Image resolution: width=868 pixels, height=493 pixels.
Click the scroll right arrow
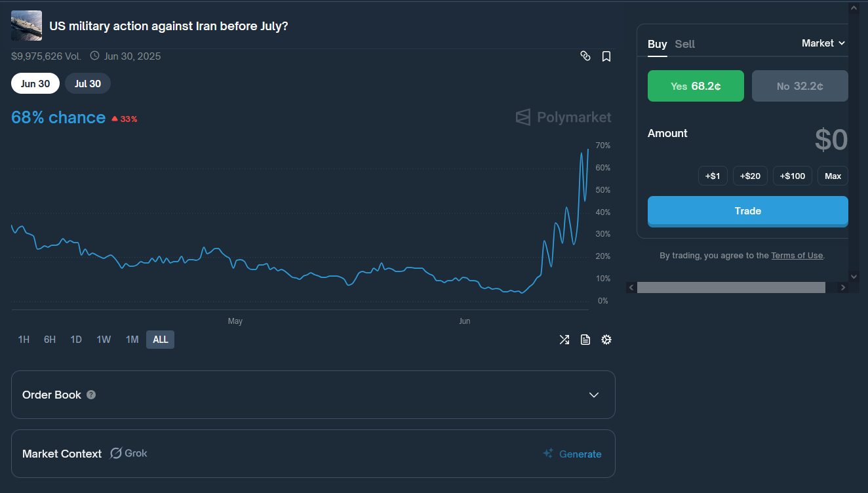[843, 287]
